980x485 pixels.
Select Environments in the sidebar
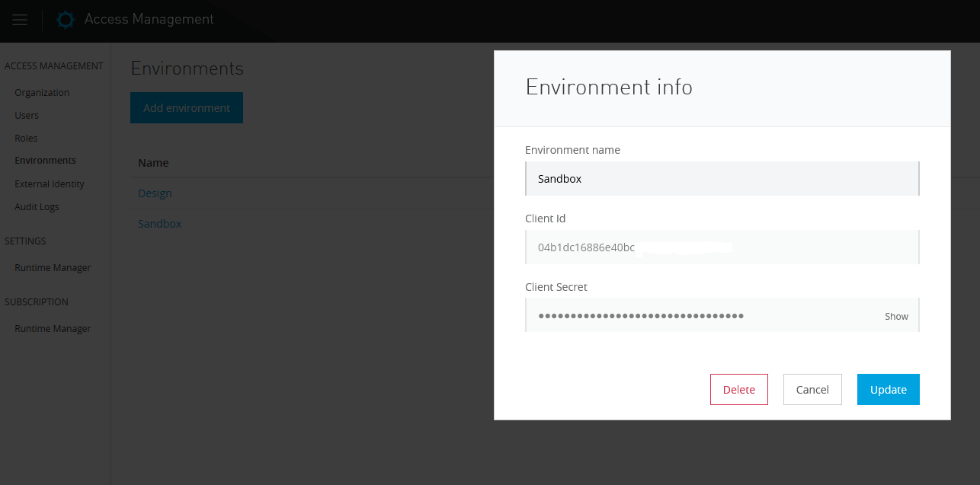click(x=45, y=161)
